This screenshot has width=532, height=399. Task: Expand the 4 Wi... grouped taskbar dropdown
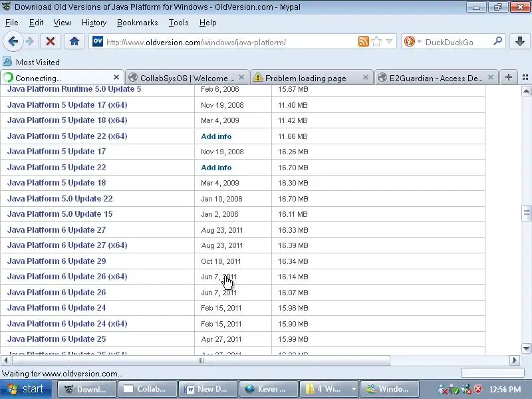tap(354, 389)
